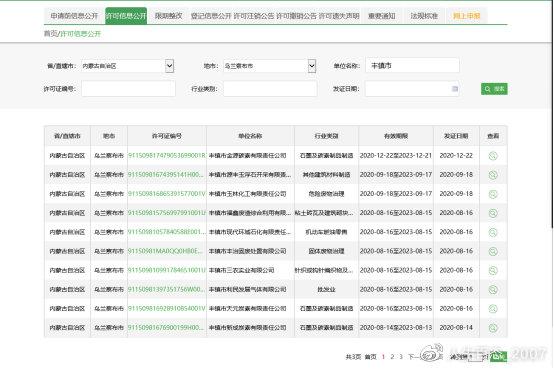Click view icon for permit issued 2020-08-14

pyautogui.click(x=493, y=328)
